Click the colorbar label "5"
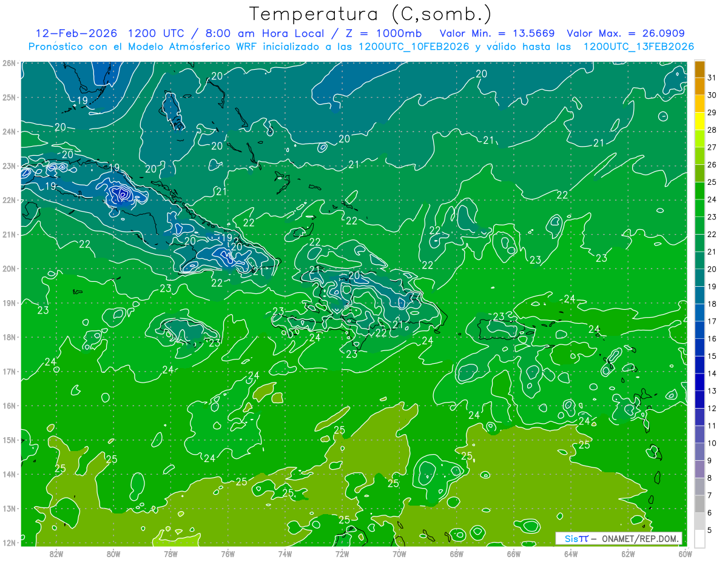 pos(710,530)
